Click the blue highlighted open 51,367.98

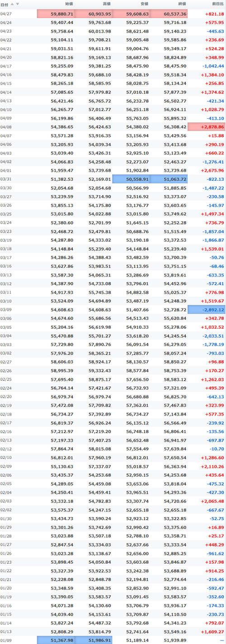tap(56, 640)
